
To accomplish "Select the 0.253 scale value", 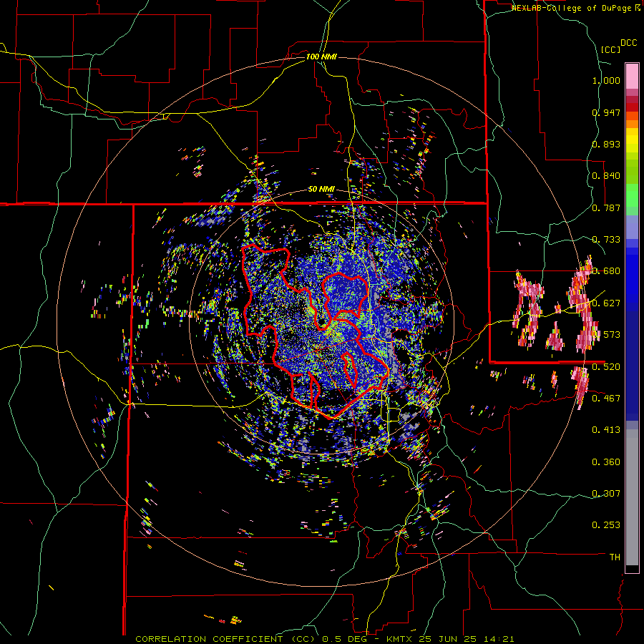I will [606, 525].
